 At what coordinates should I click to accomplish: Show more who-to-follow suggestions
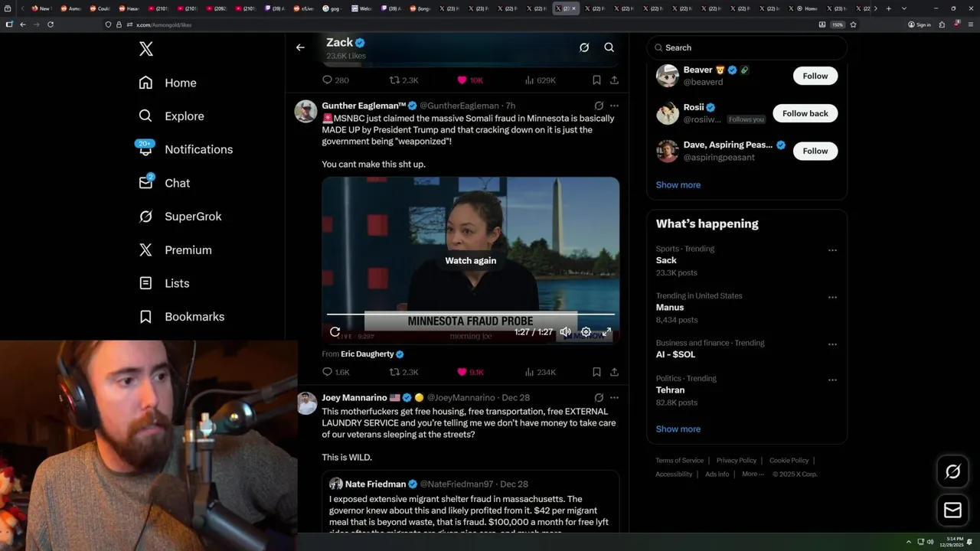[678, 185]
